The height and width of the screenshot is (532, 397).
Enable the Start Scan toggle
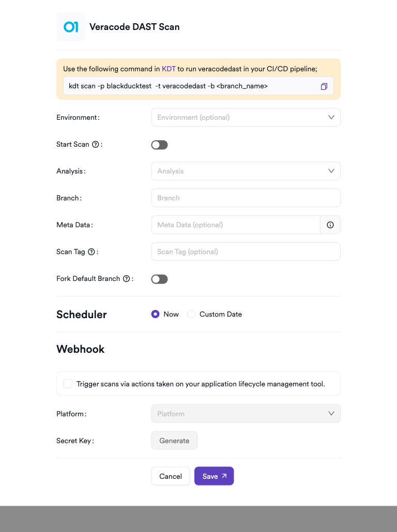[159, 145]
